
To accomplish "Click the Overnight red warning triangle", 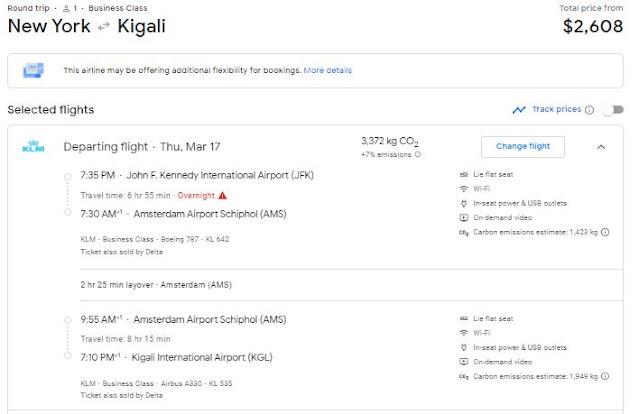I will [x=222, y=195].
